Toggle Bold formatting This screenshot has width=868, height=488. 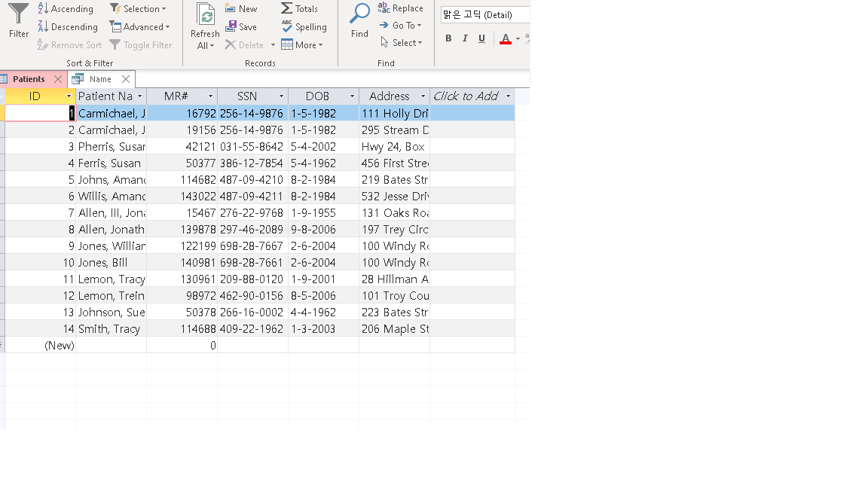pos(448,38)
